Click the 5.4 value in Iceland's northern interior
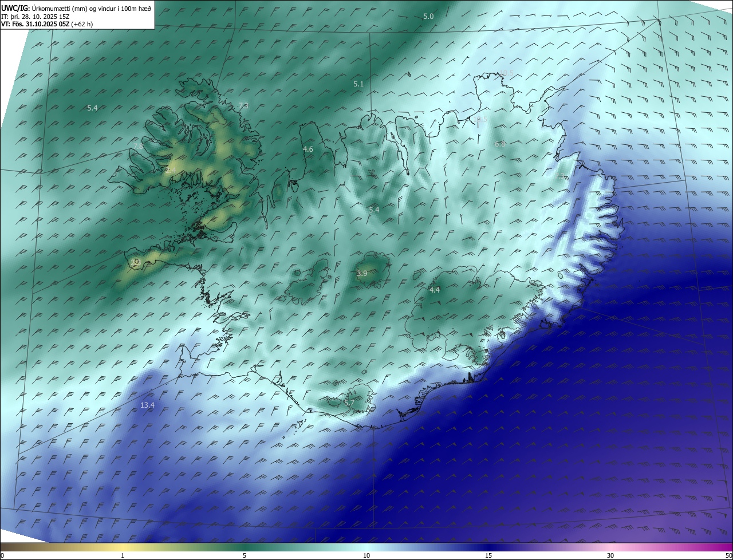The image size is (733, 560). click(374, 210)
